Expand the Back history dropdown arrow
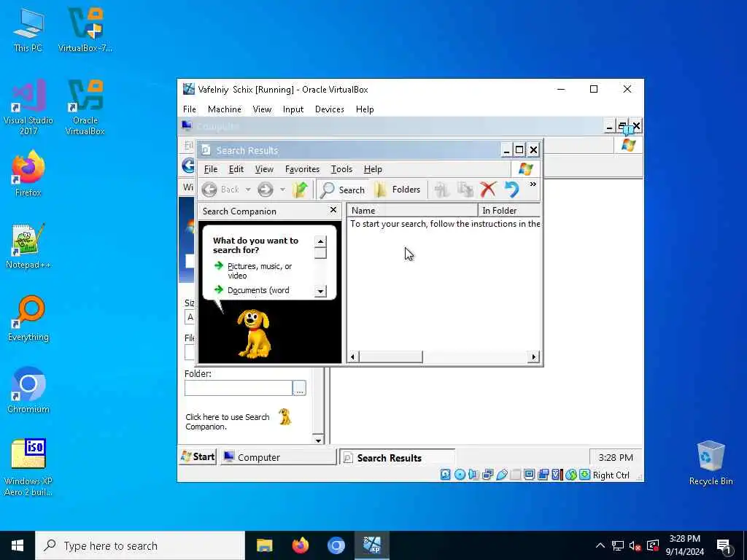This screenshot has width=747, height=560. pyautogui.click(x=248, y=190)
